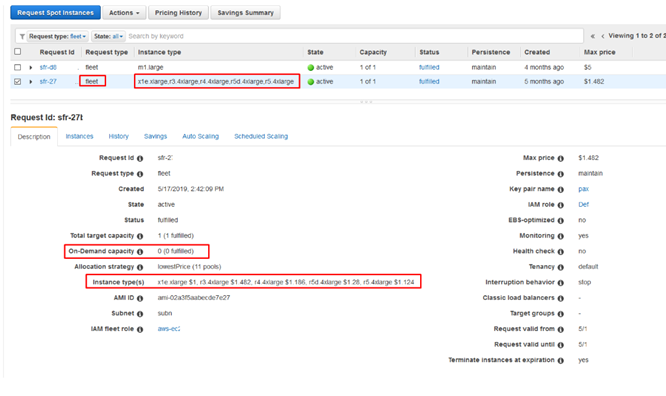Click fulfilled status for sfr-27 row
The image size is (666, 396).
(429, 82)
